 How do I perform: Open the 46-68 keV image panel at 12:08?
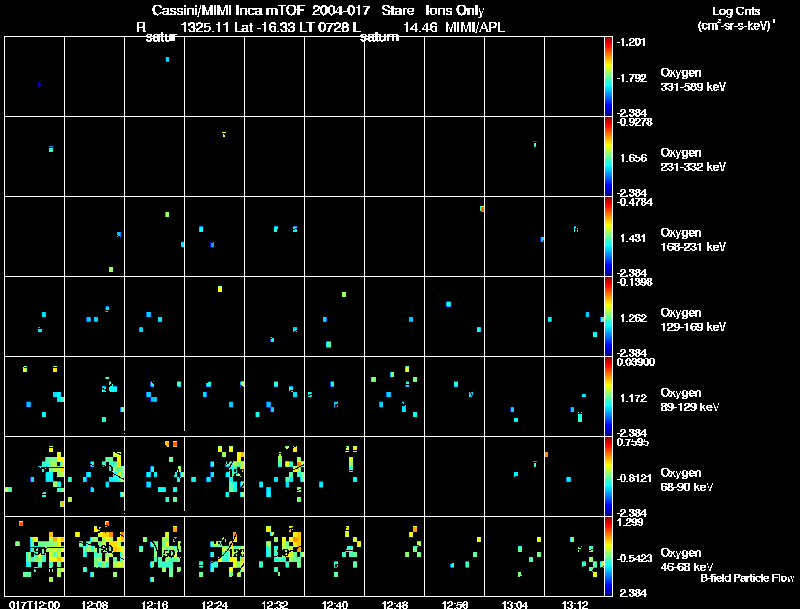[94, 556]
